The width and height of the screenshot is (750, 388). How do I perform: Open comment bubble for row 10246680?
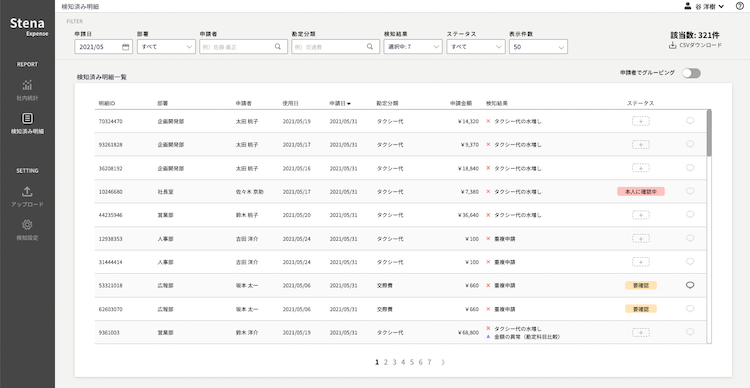pyautogui.click(x=690, y=191)
